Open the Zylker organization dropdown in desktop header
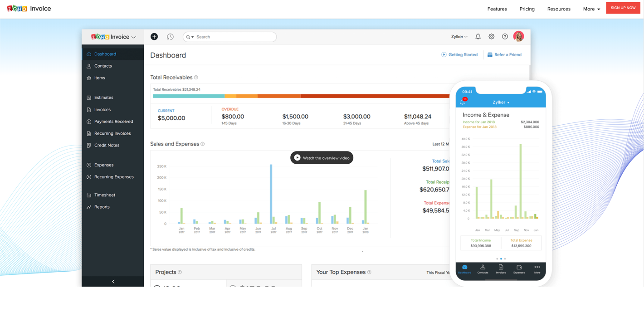Viewport: 644px width, 322px height. pyautogui.click(x=459, y=37)
